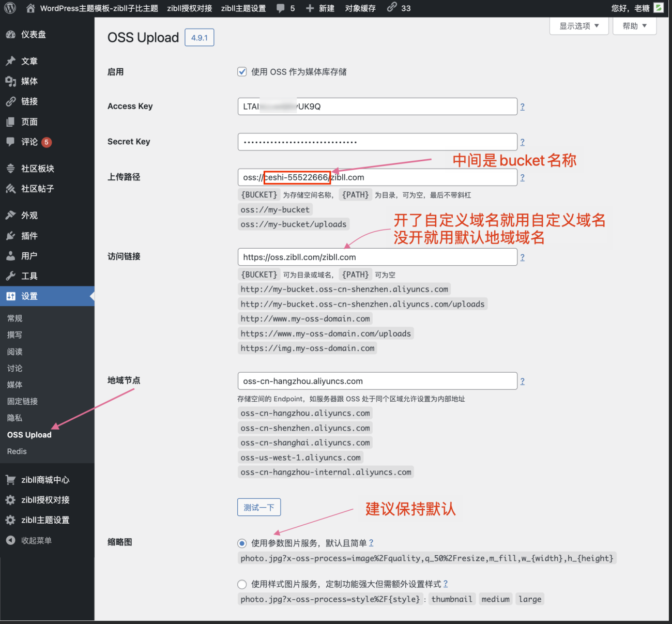
Task: Open the comments bubble icon in admin bar
Action: pyautogui.click(x=280, y=8)
